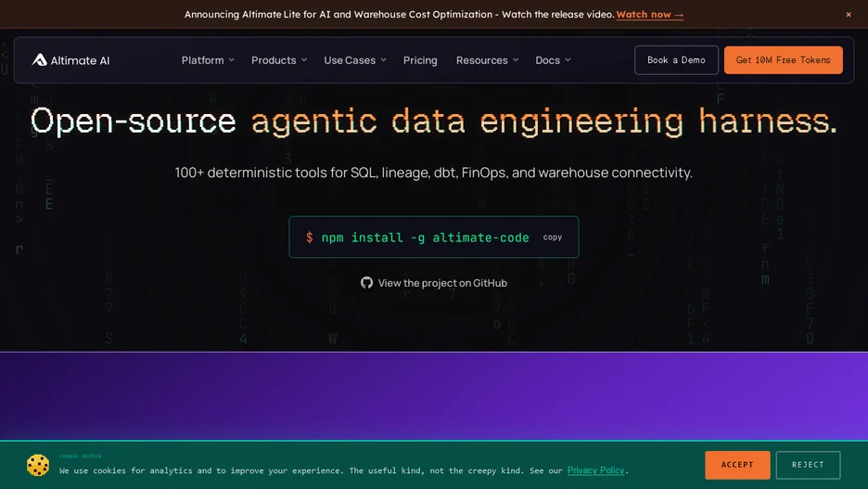Viewport: 868px width, 489px height.
Task: Expand the Use Cases menu chevron
Action: (x=383, y=59)
